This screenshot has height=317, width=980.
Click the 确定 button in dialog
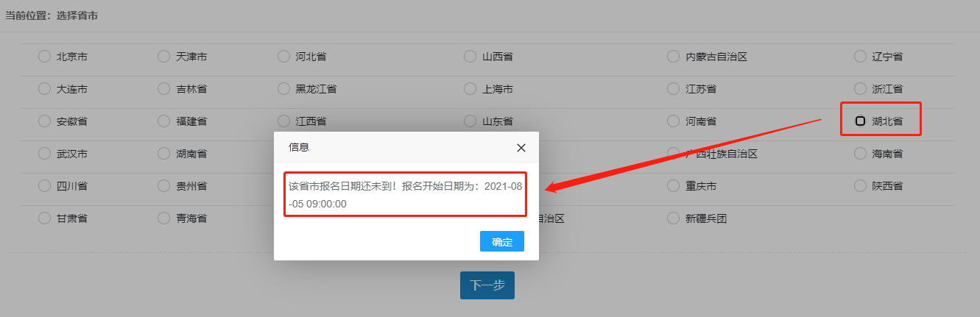(x=502, y=241)
